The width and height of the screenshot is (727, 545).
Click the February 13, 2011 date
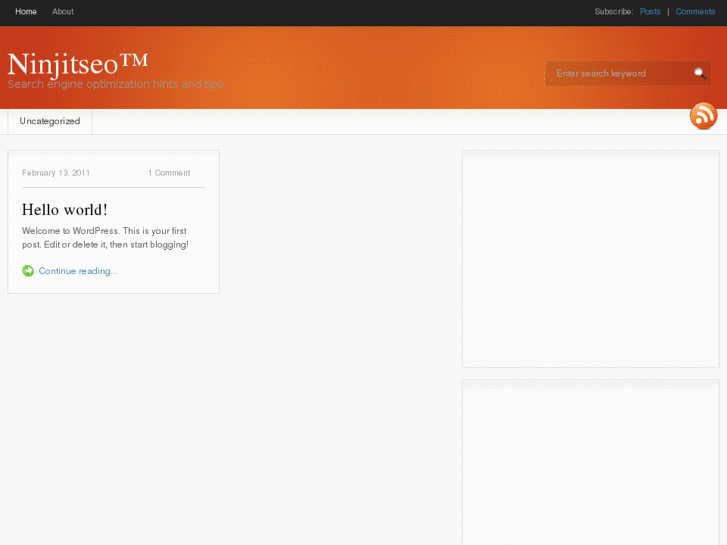pos(56,173)
